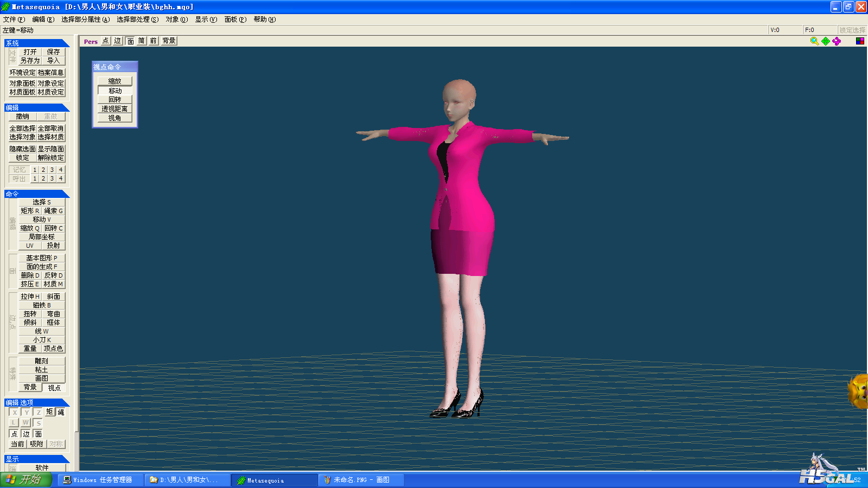Open the 帮助 menu

[x=264, y=20]
